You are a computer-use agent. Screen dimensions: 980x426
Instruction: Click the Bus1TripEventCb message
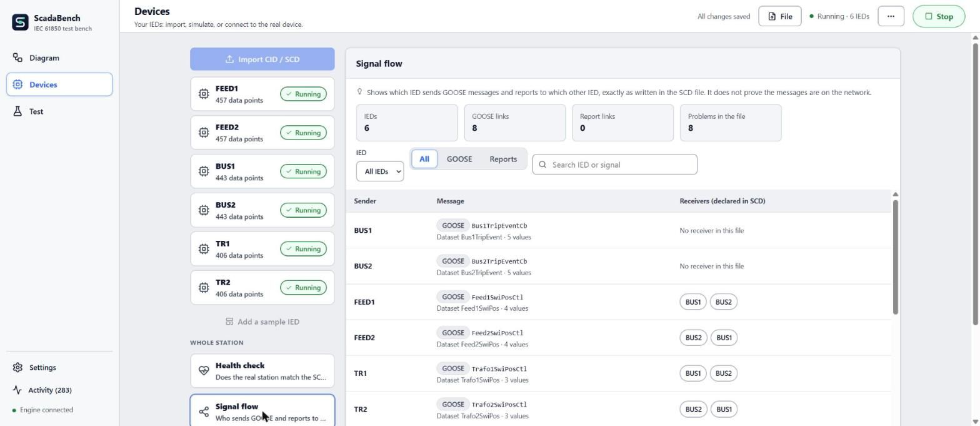[499, 226]
